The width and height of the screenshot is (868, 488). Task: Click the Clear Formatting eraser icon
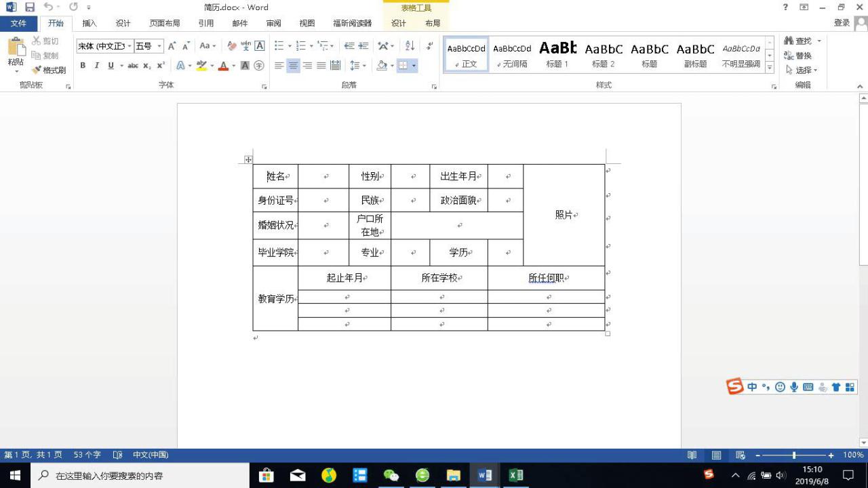coord(232,46)
